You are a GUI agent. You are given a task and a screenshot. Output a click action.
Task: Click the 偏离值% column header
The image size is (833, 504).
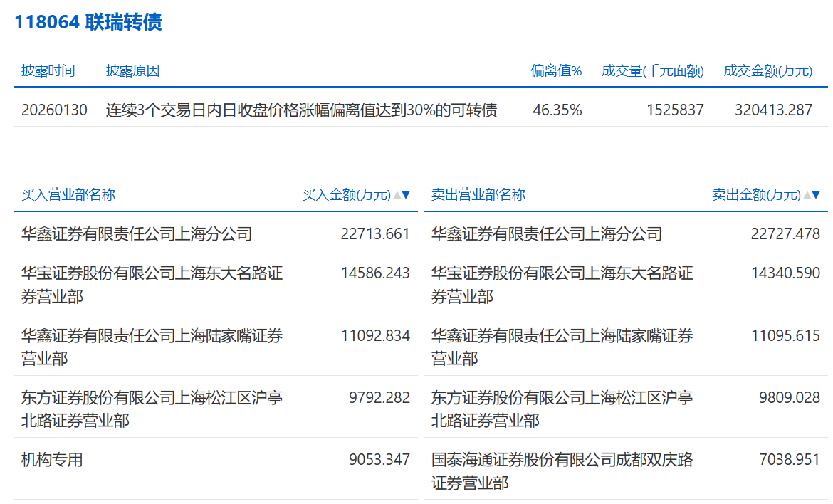coord(556,71)
